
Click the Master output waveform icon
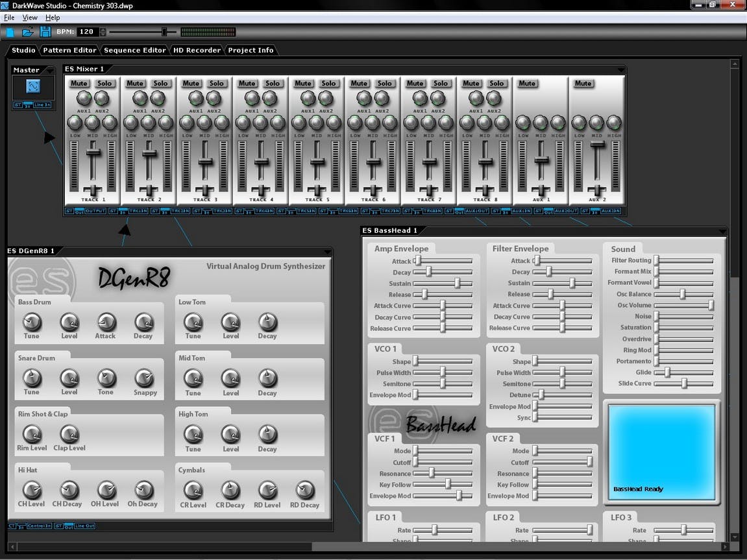click(x=33, y=86)
